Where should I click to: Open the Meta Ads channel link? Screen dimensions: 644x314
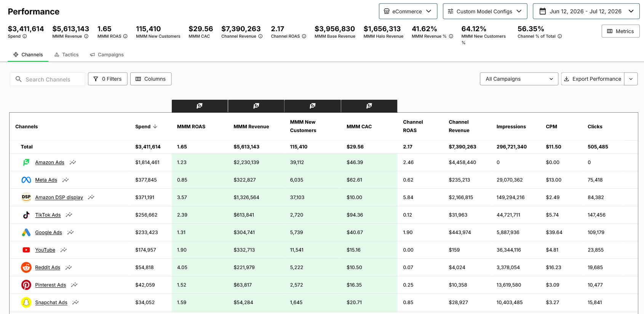point(46,180)
